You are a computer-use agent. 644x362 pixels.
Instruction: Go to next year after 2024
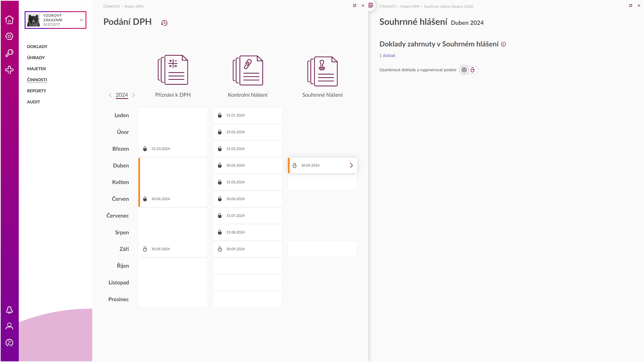pyautogui.click(x=133, y=95)
